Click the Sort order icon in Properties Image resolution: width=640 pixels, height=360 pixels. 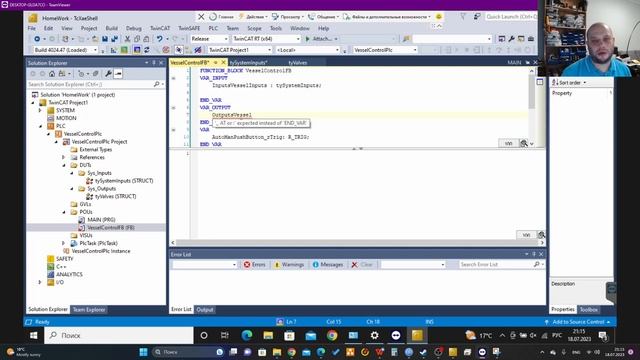click(x=556, y=82)
